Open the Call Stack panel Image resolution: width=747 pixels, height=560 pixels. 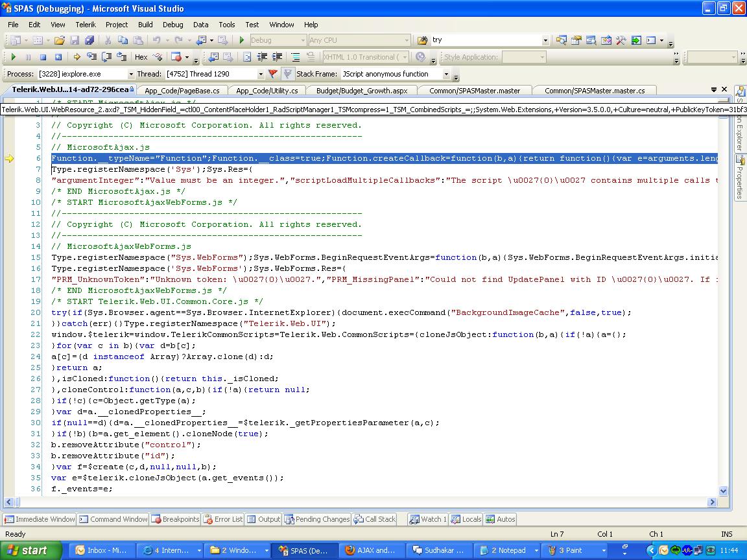(375, 519)
